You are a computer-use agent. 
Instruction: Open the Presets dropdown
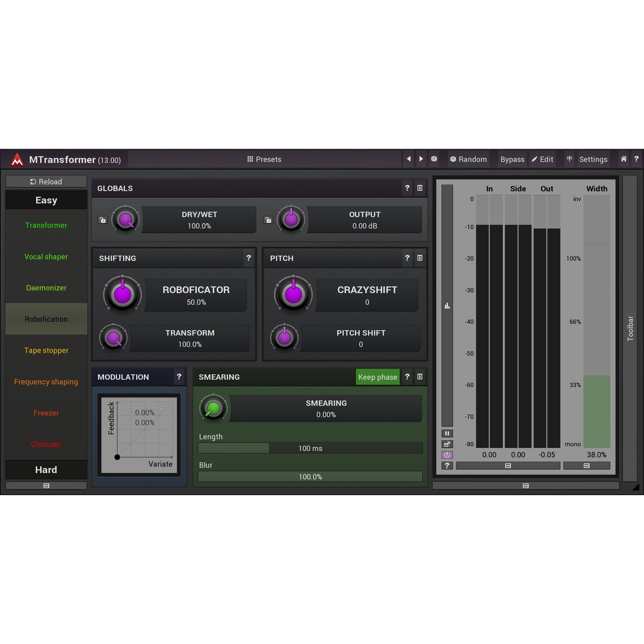[x=264, y=159]
